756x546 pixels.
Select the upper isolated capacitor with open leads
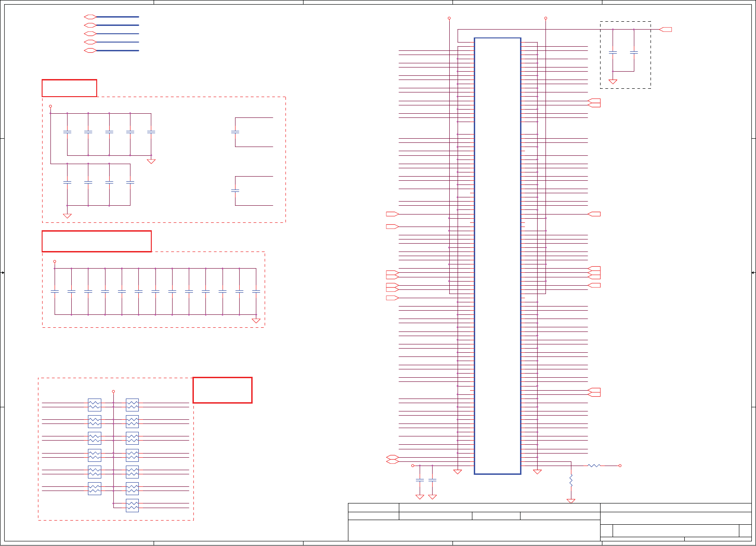coord(235,132)
